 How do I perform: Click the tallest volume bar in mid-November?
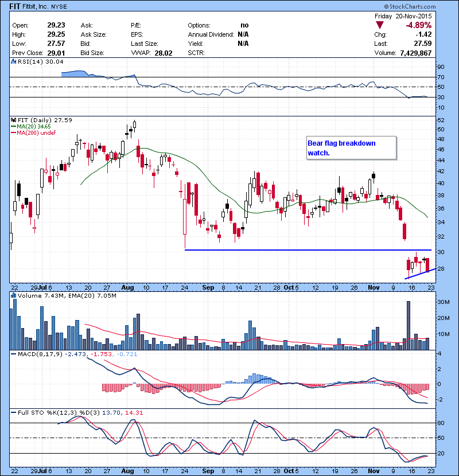[409, 325]
